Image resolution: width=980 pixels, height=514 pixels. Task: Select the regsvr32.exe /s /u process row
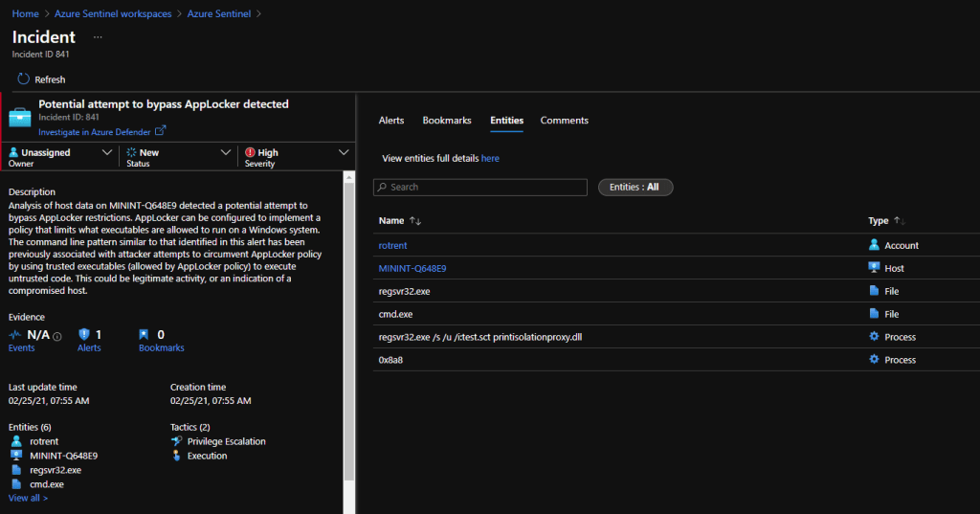[x=677, y=336]
